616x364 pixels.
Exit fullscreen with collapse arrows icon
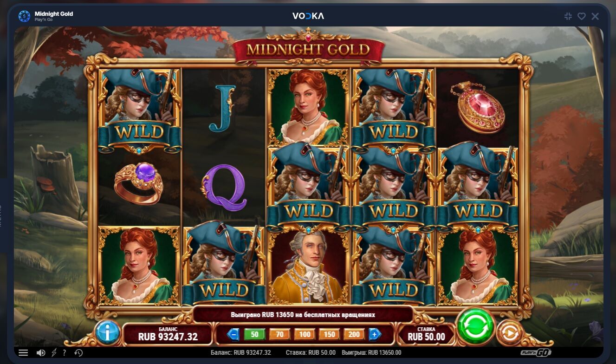click(x=568, y=16)
